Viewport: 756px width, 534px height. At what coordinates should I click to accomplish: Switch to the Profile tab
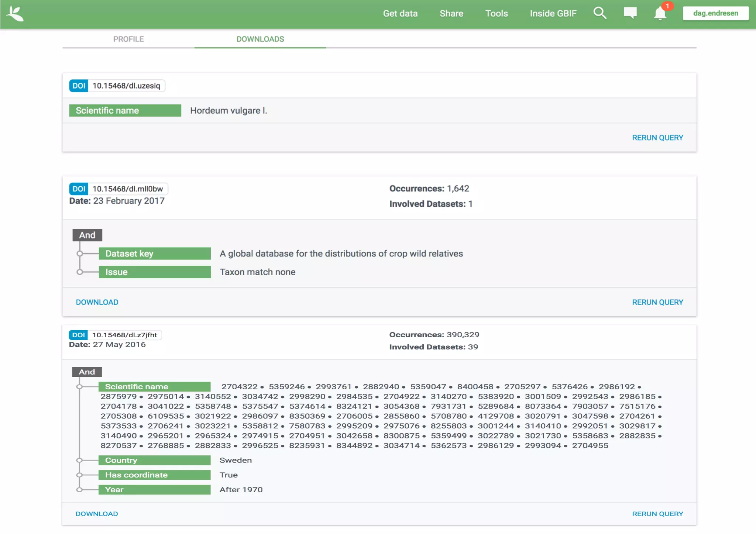click(128, 39)
